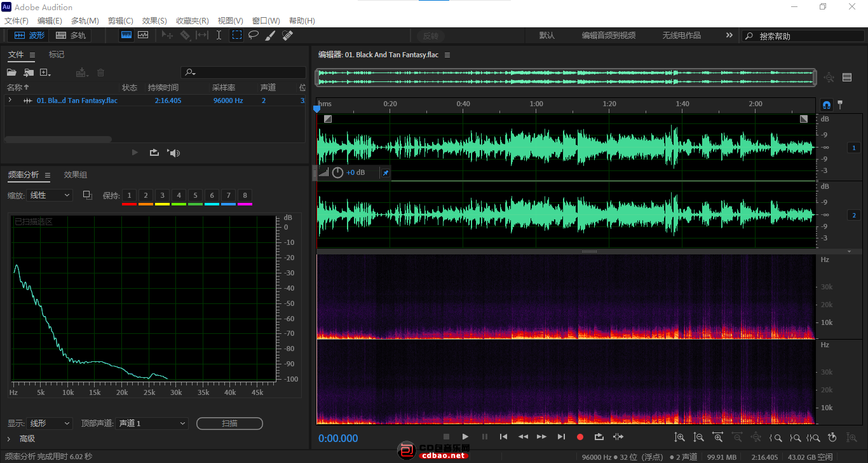Viewport: 868px width, 463px height.
Task: Show the spectral frequency display
Action: click(126, 36)
